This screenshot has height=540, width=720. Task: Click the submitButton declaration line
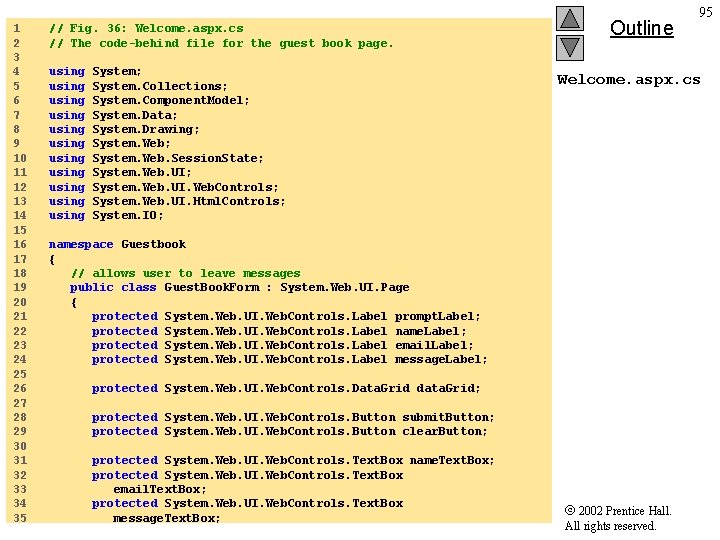tap(293, 417)
